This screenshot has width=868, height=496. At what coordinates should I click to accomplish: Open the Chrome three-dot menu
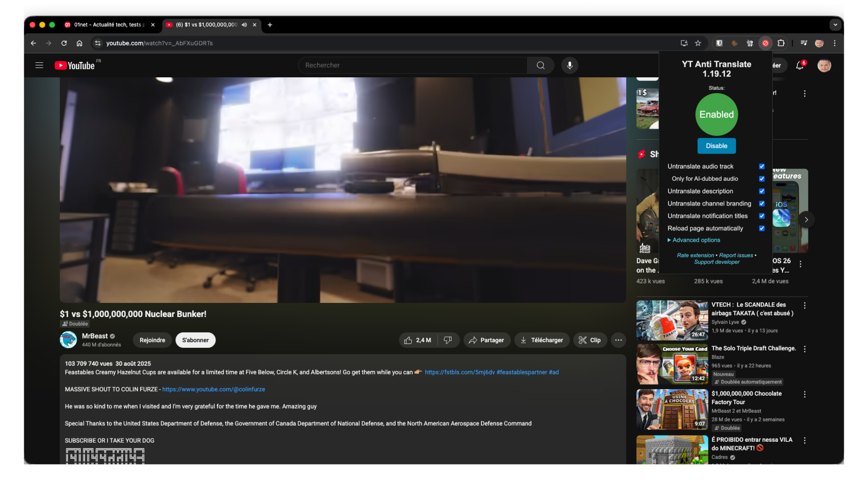(835, 43)
